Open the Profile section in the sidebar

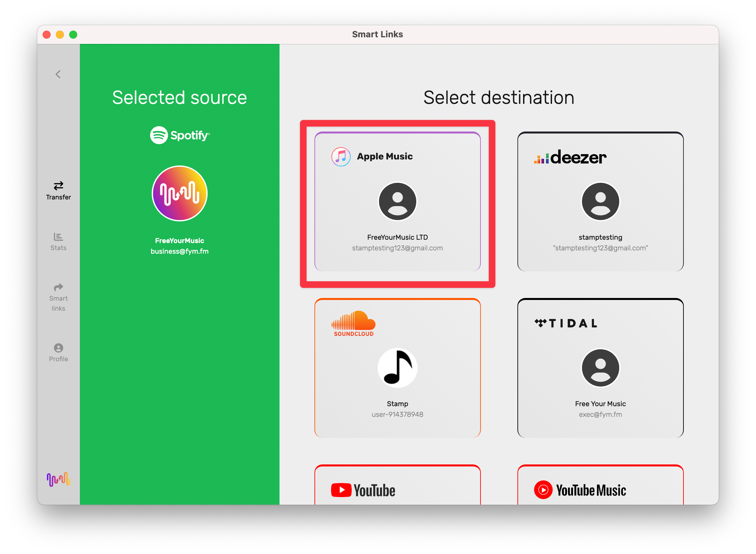tap(58, 353)
